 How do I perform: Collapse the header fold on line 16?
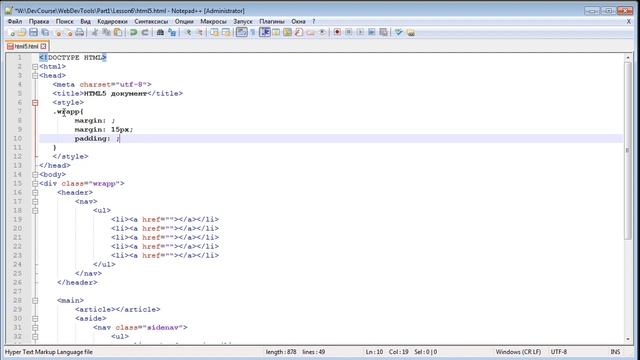point(35,193)
